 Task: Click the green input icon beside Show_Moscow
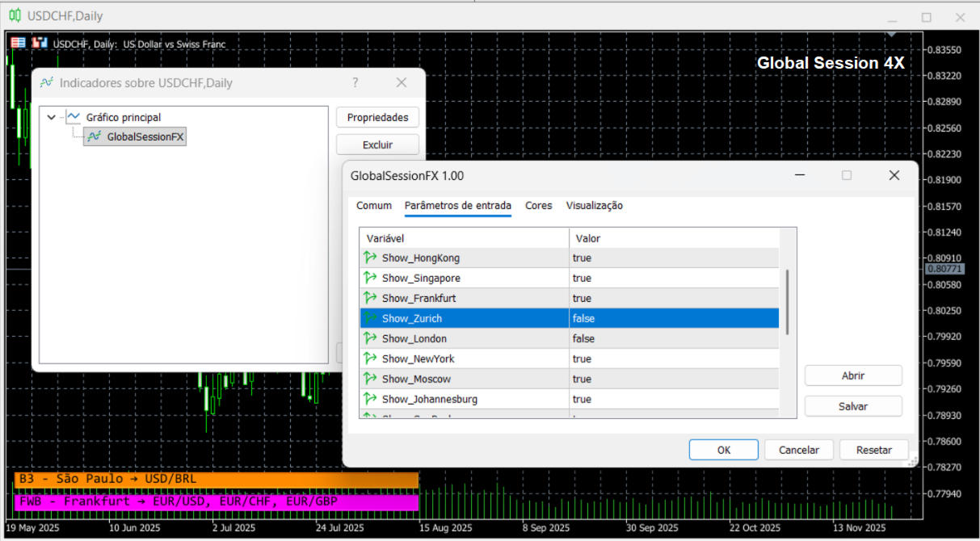(367, 379)
